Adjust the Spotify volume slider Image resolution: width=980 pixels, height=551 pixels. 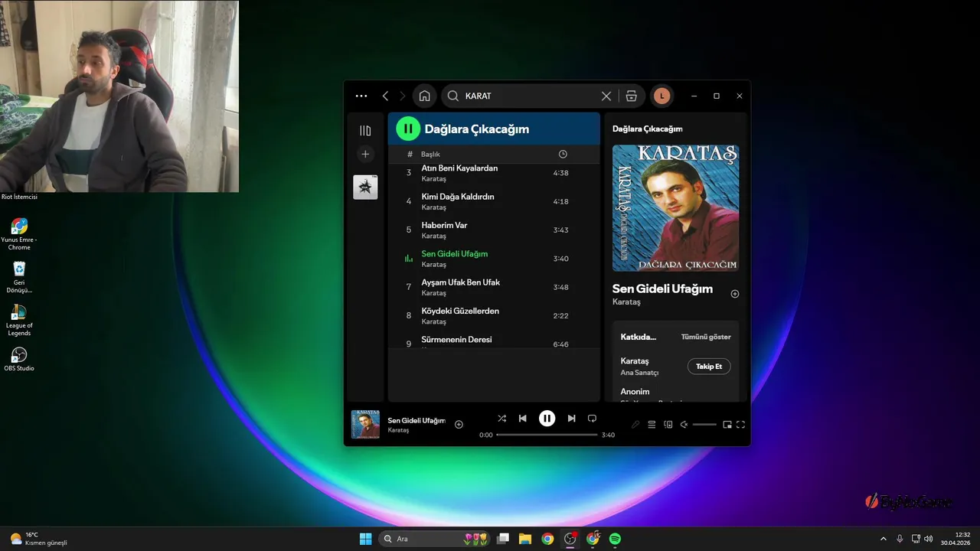pos(704,425)
